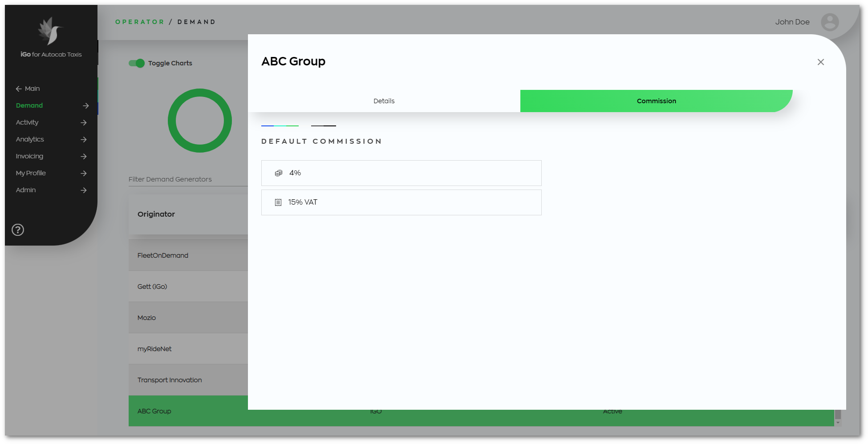This screenshot has height=444, width=868.
Task: Open Activity in the sidebar
Action: [27, 122]
